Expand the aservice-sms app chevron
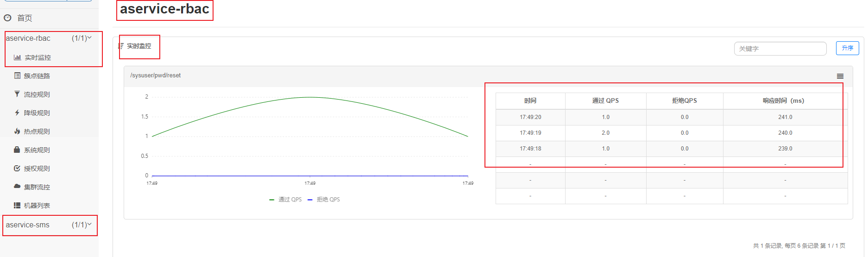This screenshot has height=257, width=868. pyautogui.click(x=89, y=225)
